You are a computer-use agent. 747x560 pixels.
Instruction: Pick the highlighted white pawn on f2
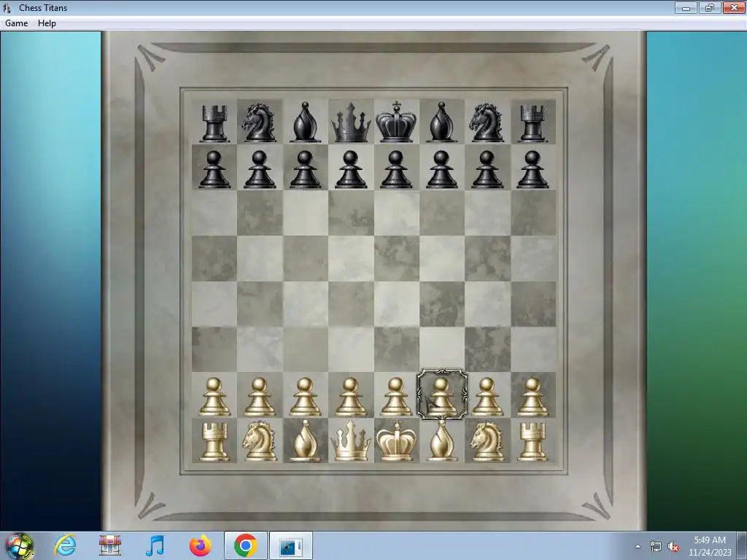click(x=441, y=396)
